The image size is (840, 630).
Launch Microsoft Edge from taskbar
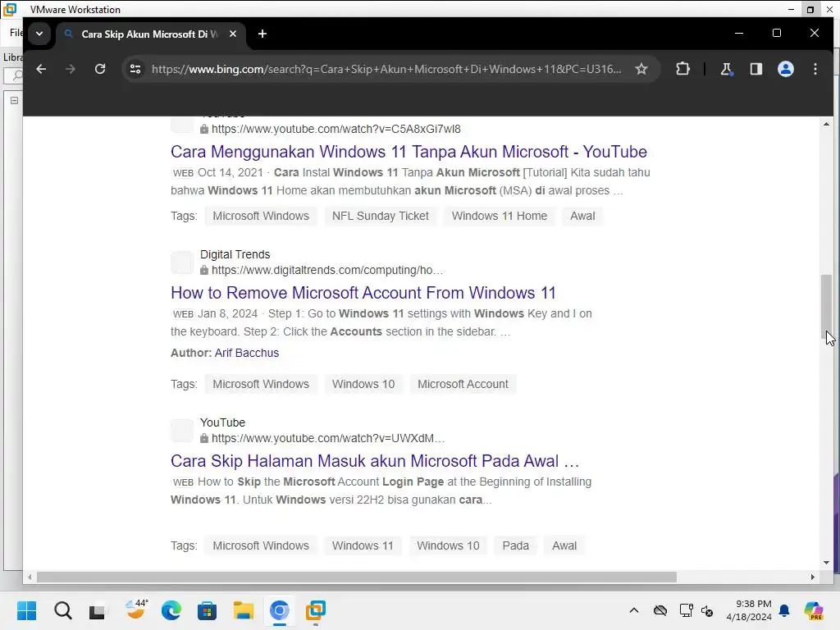click(171, 610)
